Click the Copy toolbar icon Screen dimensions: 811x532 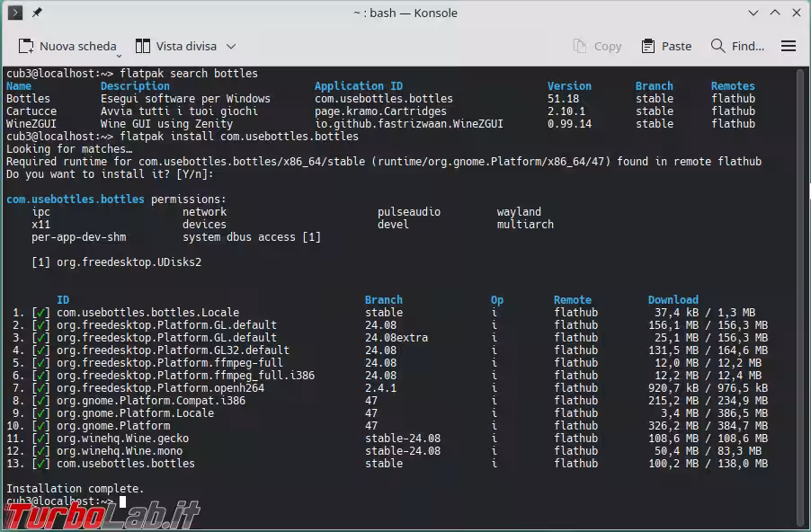[x=581, y=46]
